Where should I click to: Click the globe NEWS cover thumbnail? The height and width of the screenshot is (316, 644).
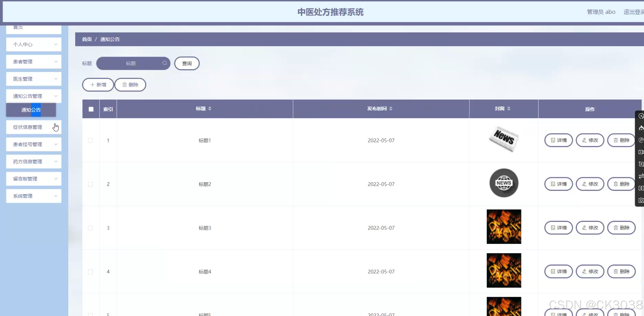click(x=504, y=183)
